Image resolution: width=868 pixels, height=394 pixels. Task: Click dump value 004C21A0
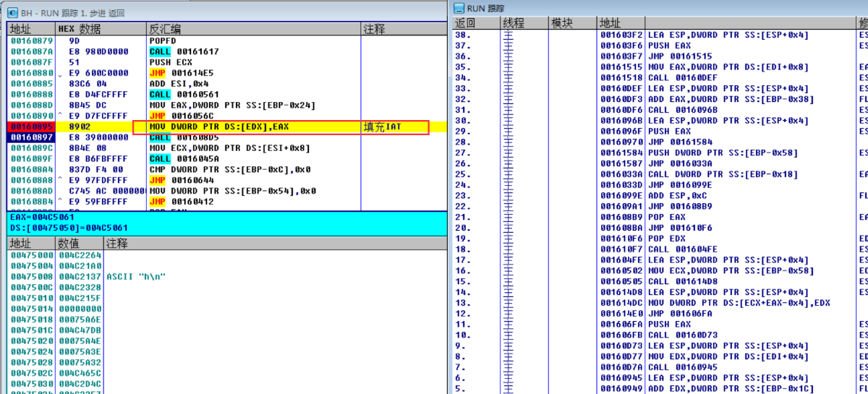[x=81, y=266]
